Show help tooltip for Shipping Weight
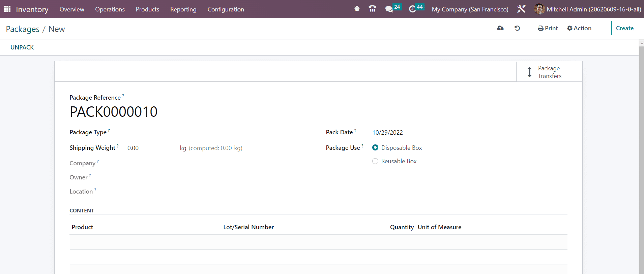This screenshot has width=644, height=274. [x=118, y=146]
